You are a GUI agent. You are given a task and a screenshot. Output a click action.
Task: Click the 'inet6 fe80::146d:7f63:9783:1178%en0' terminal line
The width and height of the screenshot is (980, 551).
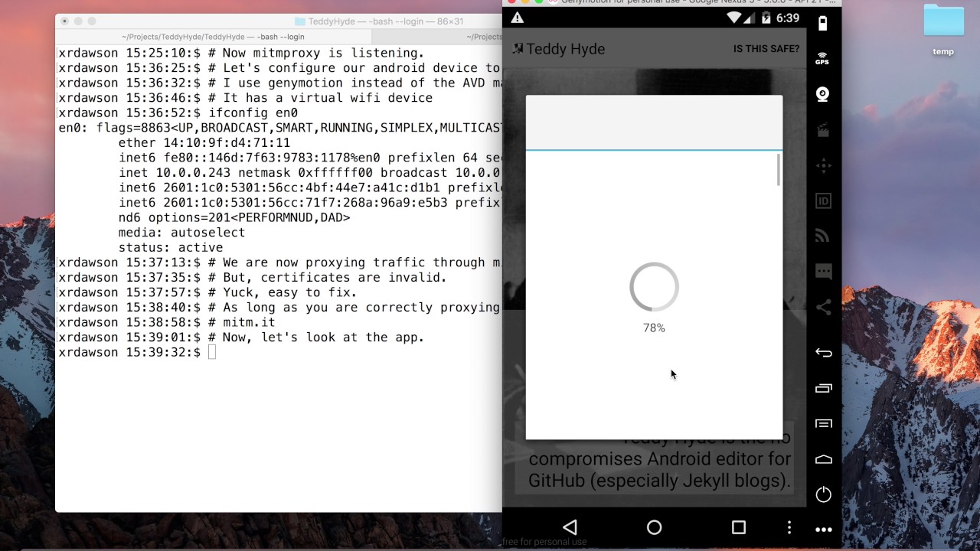pos(310,158)
